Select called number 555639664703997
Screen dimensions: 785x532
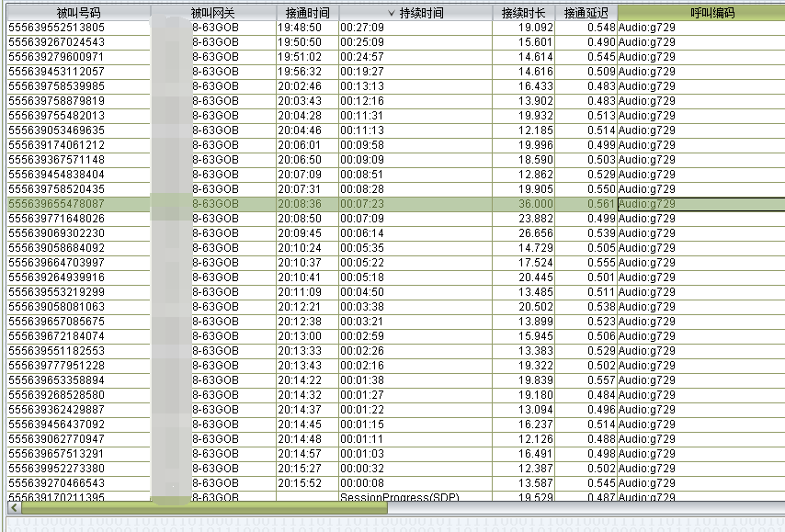(x=57, y=263)
